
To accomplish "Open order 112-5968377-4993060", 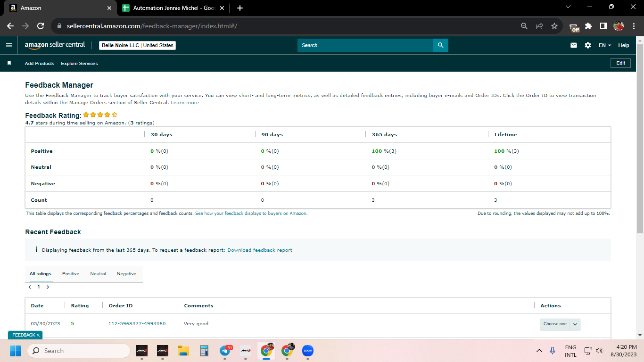I will tap(137, 324).
